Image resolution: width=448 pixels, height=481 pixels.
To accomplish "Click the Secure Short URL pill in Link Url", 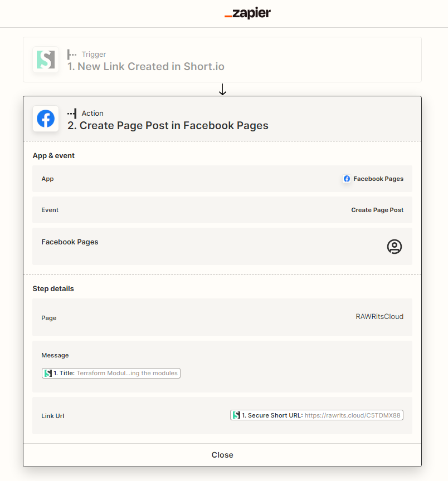I will (x=316, y=415).
